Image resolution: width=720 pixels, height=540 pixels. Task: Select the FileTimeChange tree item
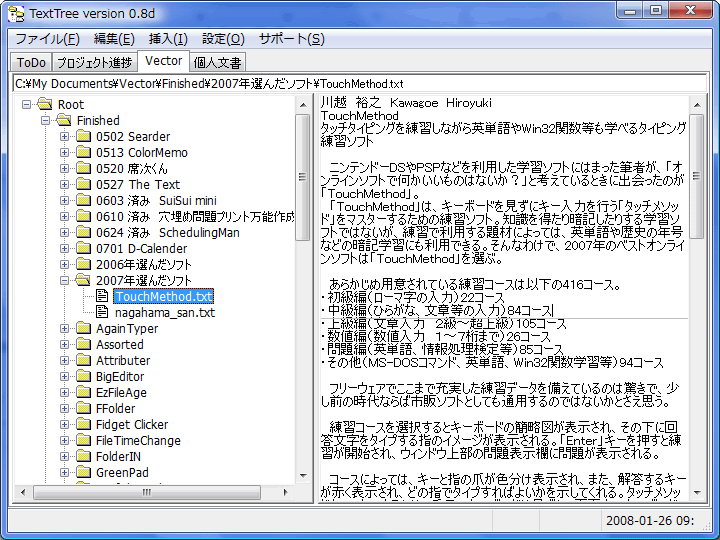point(138,441)
